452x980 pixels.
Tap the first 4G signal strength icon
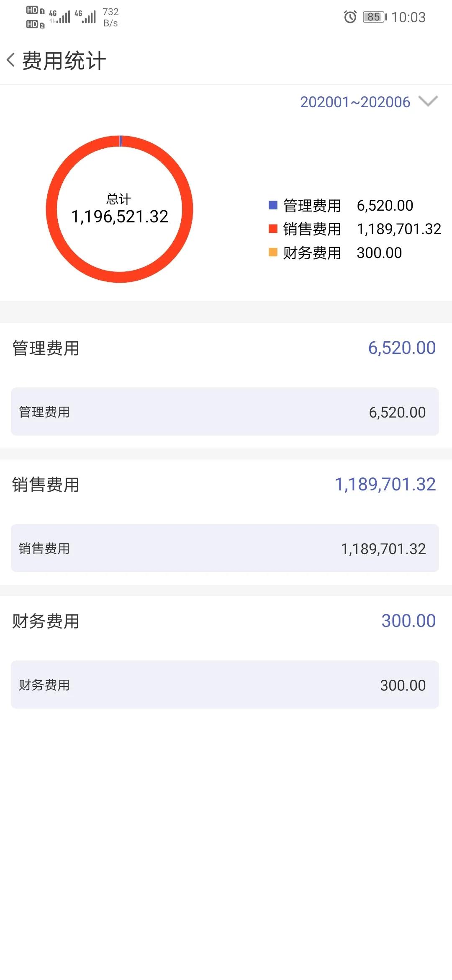(60, 16)
